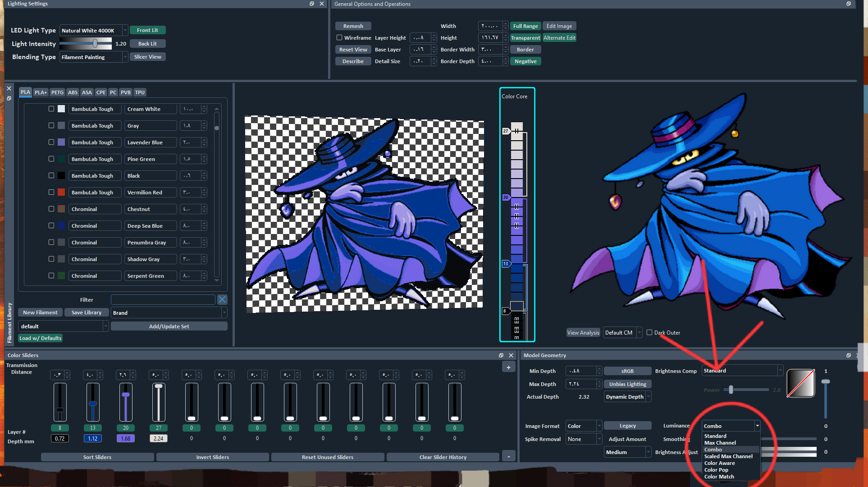The width and height of the screenshot is (868, 487).
Task: Click the minus button beside Clear Slider History
Action: (508, 457)
